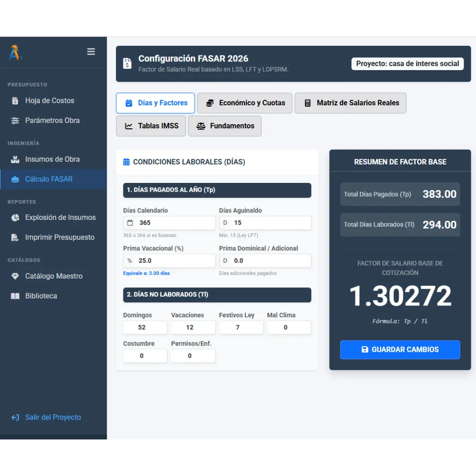The height and width of the screenshot is (476, 476).
Task: Go to Parámetros Obra in sidebar
Action: pos(53,120)
